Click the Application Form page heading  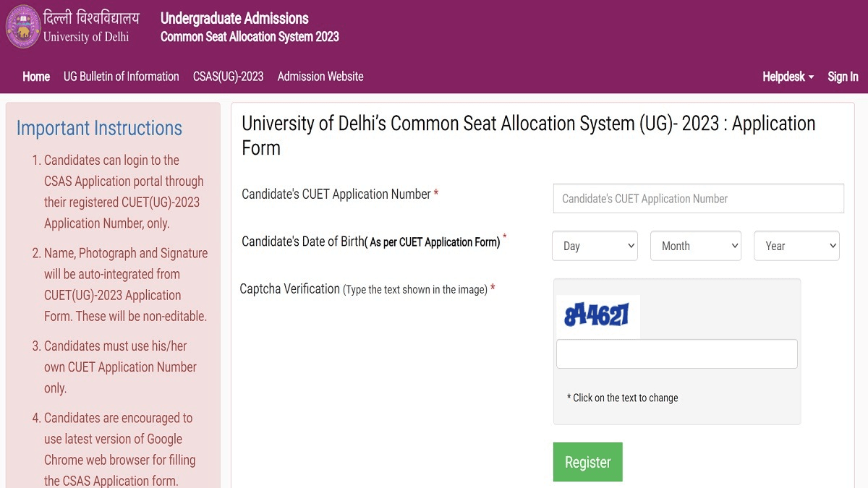(x=528, y=135)
